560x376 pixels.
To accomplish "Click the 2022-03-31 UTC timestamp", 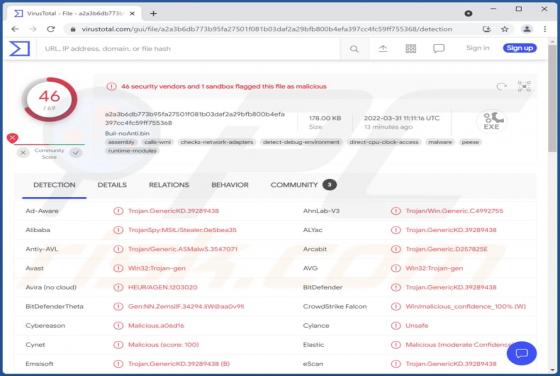I will [x=401, y=118].
